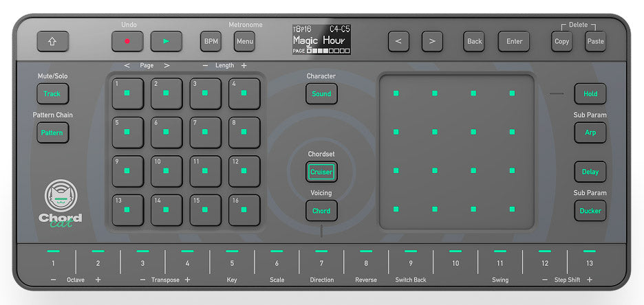Click the Magic Hour display screen
644x305 pixels.
[x=321, y=40]
